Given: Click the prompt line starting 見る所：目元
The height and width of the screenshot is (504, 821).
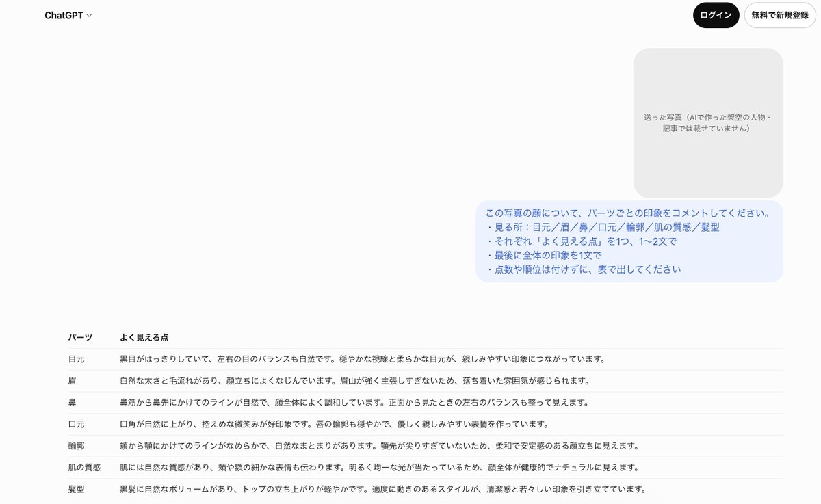Looking at the screenshot, I should point(602,227).
